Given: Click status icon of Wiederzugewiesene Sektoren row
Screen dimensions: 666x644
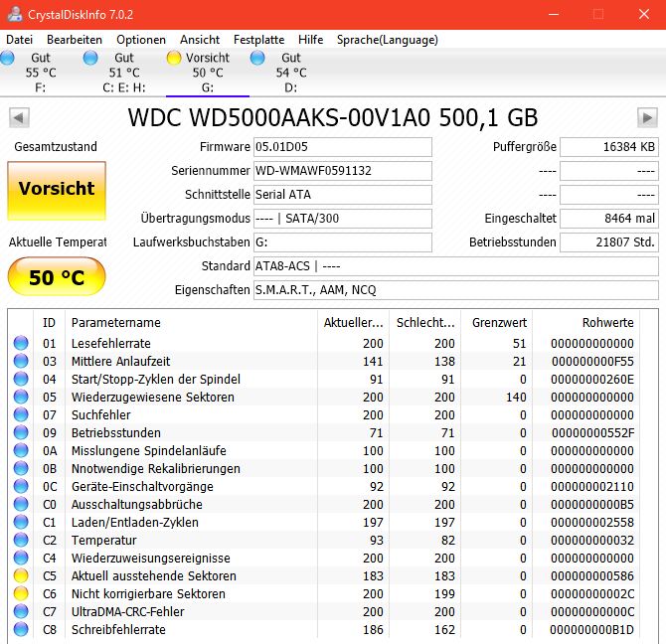Looking at the screenshot, I should [x=21, y=397].
